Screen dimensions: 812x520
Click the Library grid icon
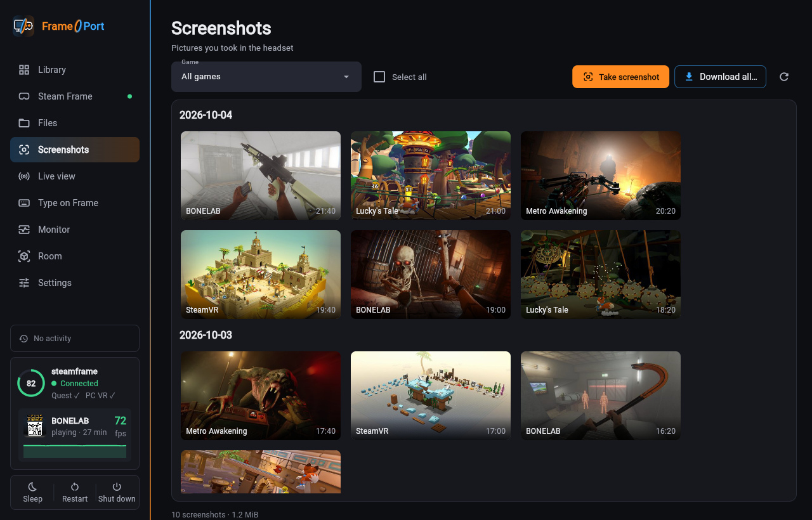(x=24, y=70)
